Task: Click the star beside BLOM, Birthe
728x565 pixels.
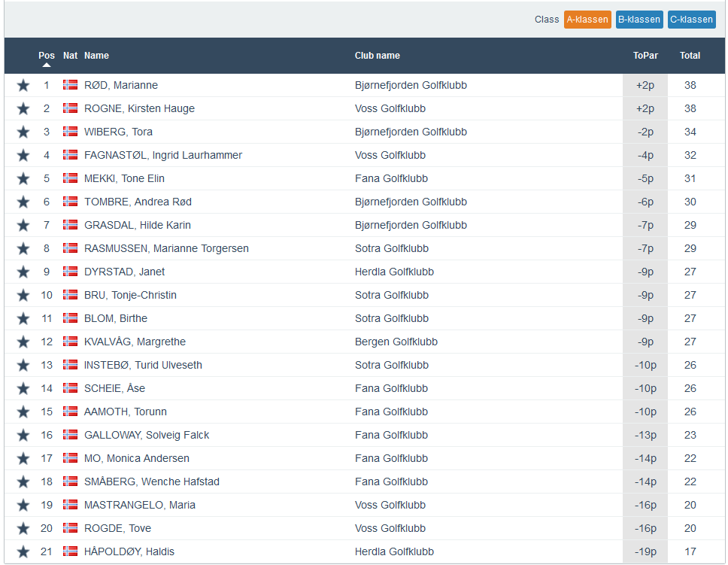Action: click(x=23, y=319)
